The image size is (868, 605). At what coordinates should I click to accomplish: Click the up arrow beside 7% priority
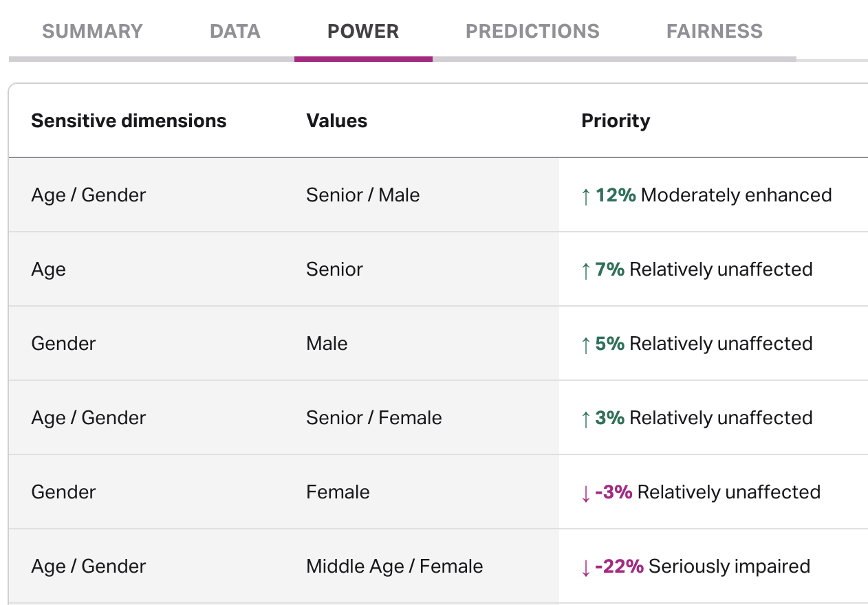(586, 270)
